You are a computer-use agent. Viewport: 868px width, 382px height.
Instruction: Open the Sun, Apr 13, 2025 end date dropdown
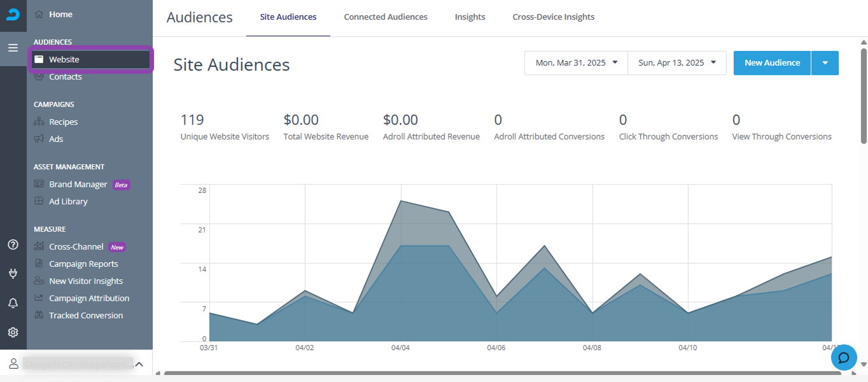pyautogui.click(x=677, y=63)
